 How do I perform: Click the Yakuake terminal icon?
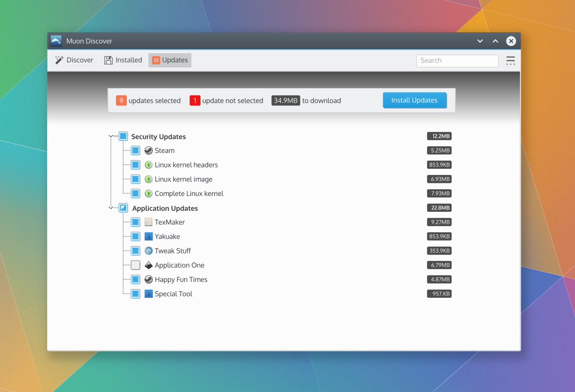148,236
